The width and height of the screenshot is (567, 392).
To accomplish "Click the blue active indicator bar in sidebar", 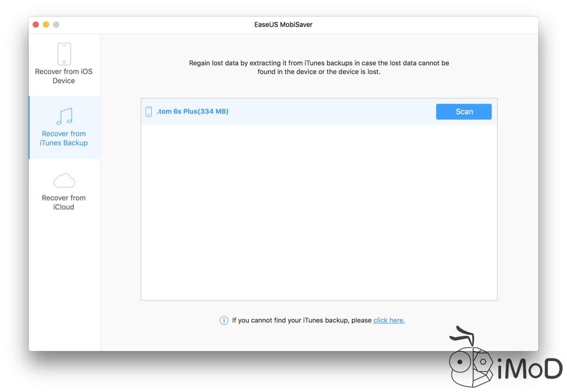I will (x=29, y=127).
